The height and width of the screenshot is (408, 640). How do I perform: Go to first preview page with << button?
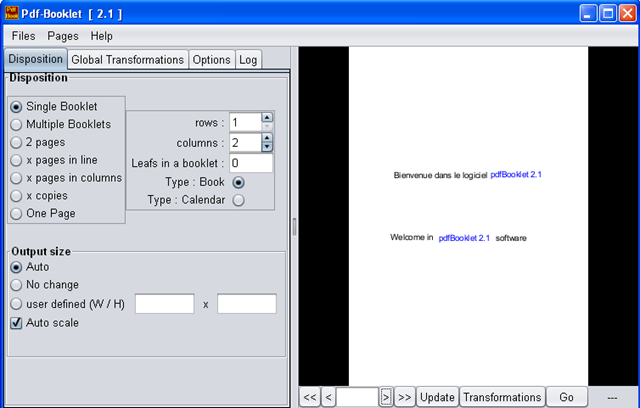pyautogui.click(x=310, y=397)
